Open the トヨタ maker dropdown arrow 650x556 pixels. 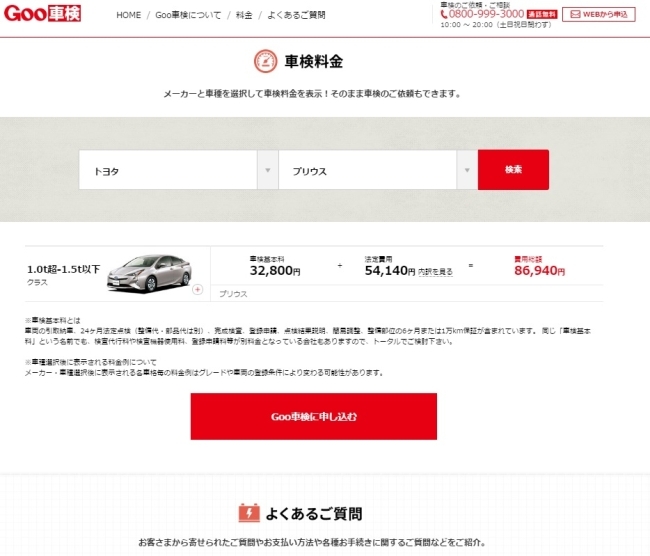click(x=268, y=170)
